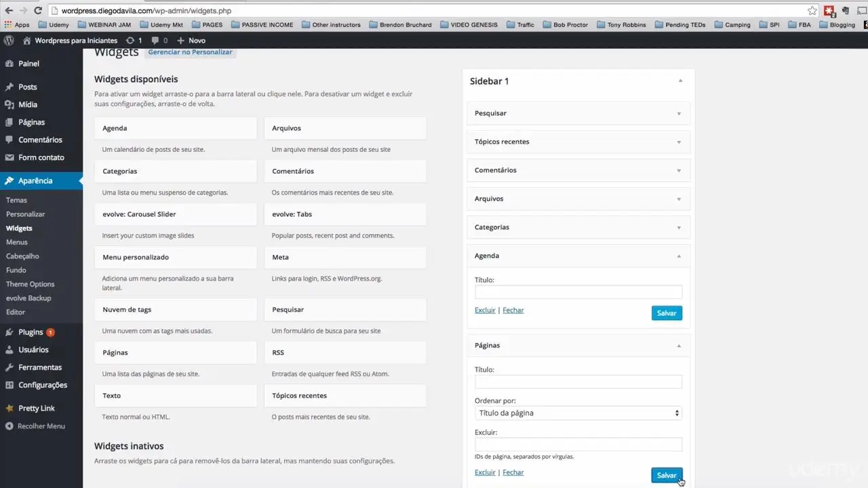Bookmark this page with the star icon
868x488 pixels.
point(812,11)
